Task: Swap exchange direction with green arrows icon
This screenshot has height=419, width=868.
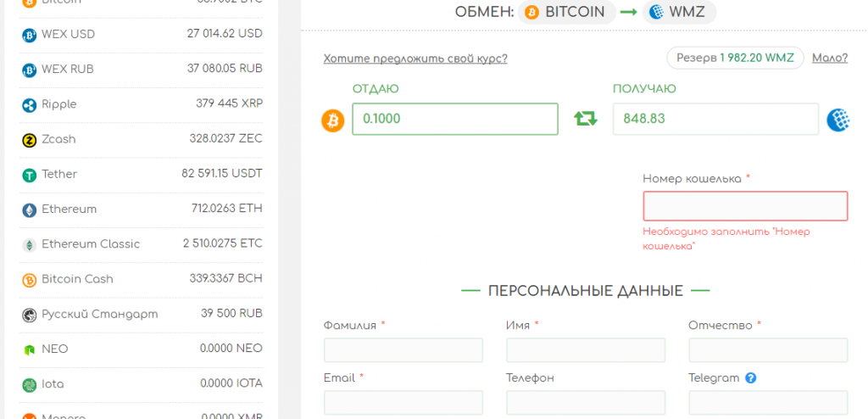Action: 586,119
